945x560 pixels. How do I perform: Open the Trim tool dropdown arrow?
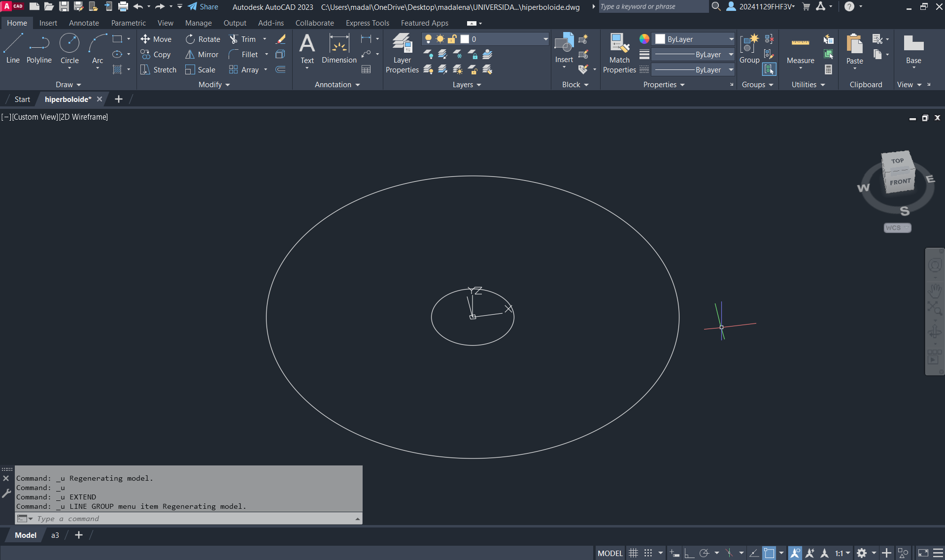click(x=265, y=39)
